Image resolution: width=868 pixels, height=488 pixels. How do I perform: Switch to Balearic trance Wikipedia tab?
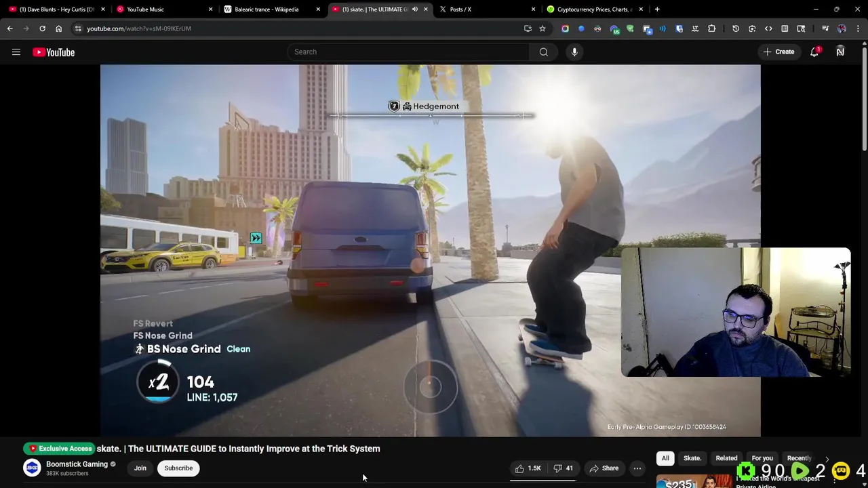coord(267,9)
